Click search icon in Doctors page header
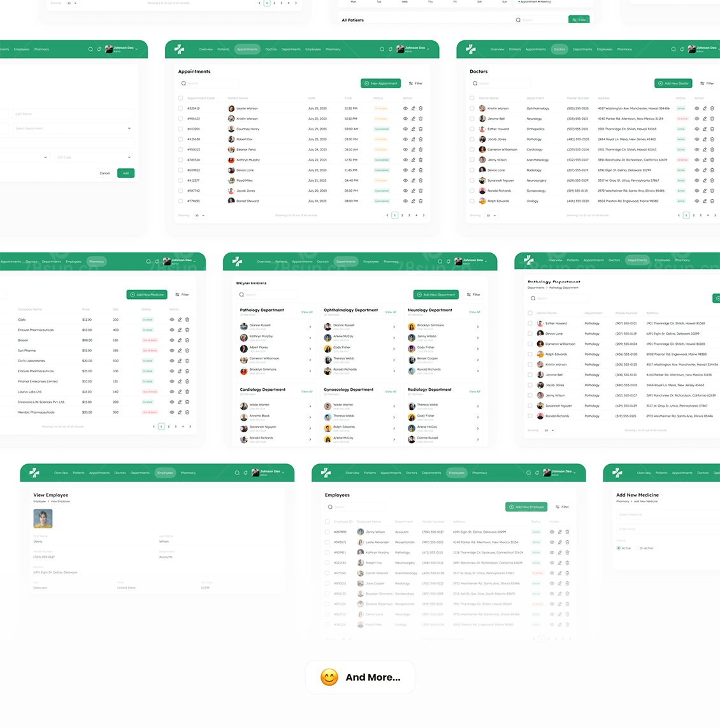 [673, 49]
